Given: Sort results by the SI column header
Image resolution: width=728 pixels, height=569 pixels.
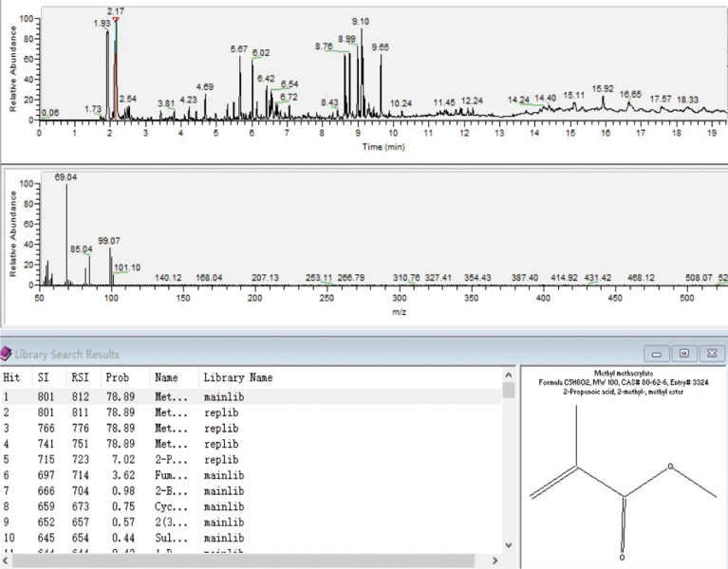Looking at the screenshot, I should 45,377.
